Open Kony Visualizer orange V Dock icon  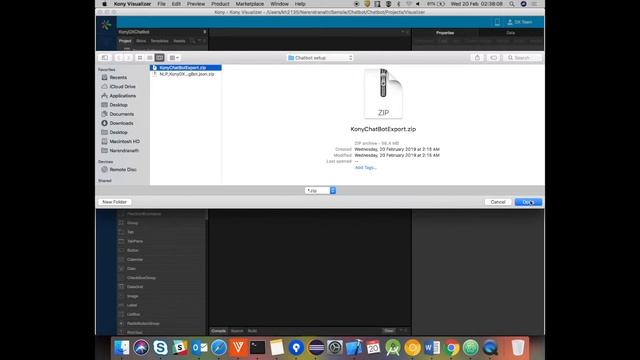tap(238, 348)
